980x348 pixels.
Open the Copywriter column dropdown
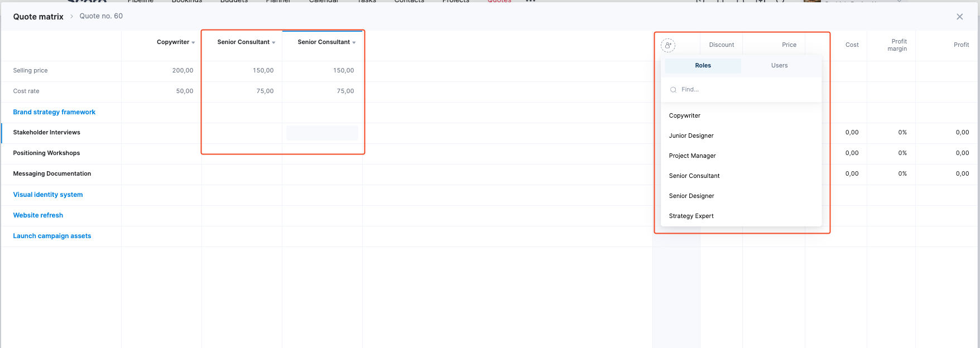pyautogui.click(x=193, y=42)
